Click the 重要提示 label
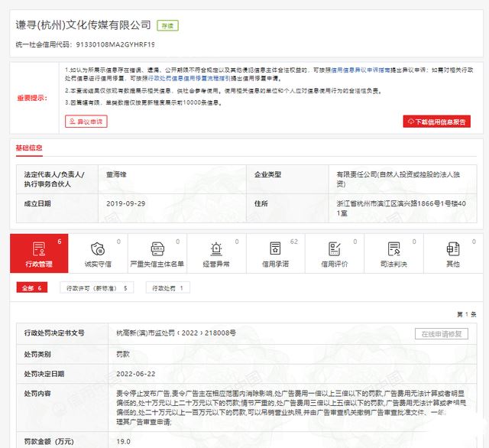This screenshot has height=448, width=489. 32,98
